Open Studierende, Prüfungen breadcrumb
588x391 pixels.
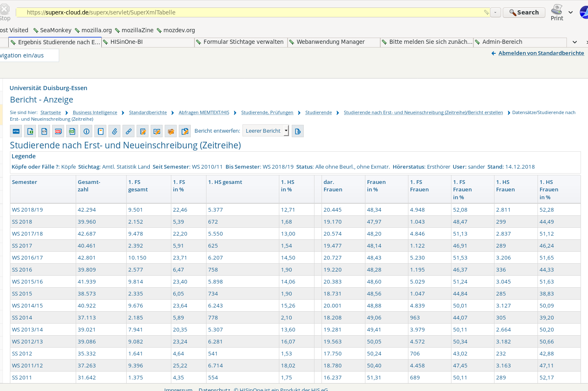click(x=267, y=112)
